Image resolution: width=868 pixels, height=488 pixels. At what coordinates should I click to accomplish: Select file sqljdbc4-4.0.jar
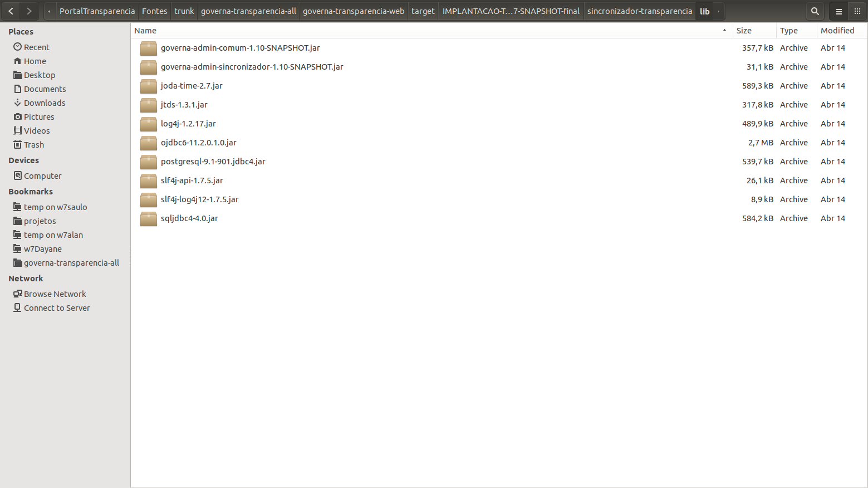(189, 218)
